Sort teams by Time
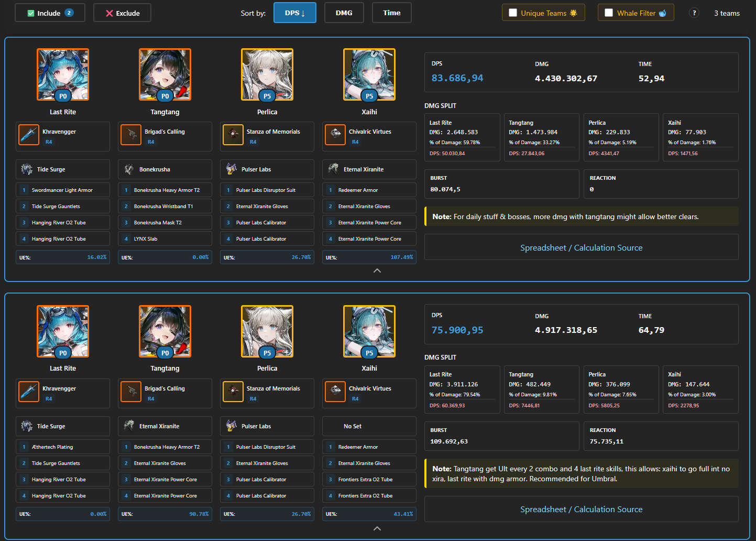This screenshot has height=541, width=756. 392,13
